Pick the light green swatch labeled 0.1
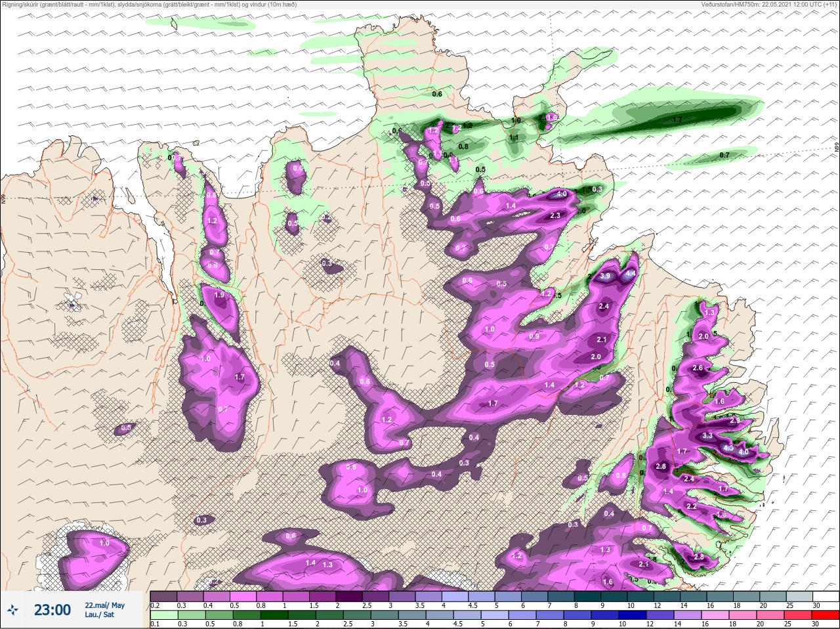This screenshot has width=840, height=629. [x=163, y=615]
